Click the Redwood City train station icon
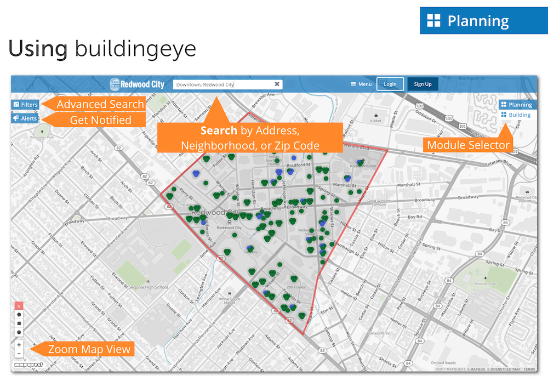The image size is (548, 392). coord(229,223)
